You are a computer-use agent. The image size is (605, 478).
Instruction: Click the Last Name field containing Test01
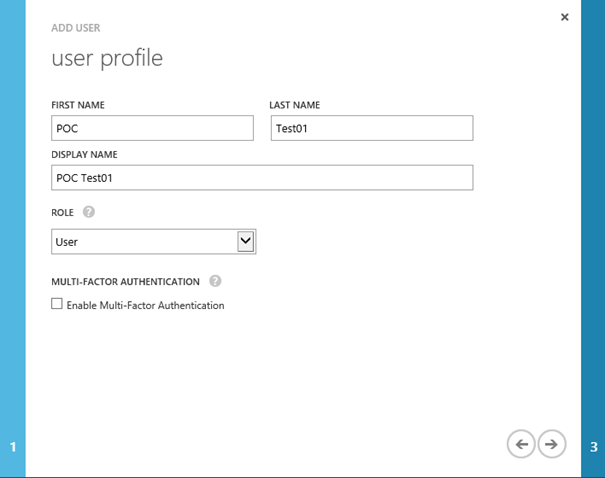click(371, 128)
